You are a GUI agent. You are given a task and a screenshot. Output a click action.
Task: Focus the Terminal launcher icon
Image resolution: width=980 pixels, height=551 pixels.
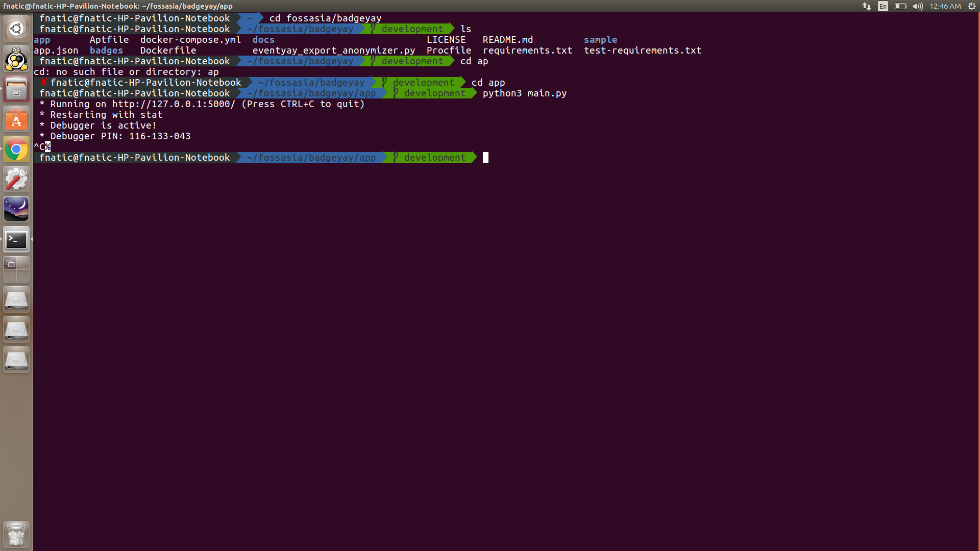point(16,239)
